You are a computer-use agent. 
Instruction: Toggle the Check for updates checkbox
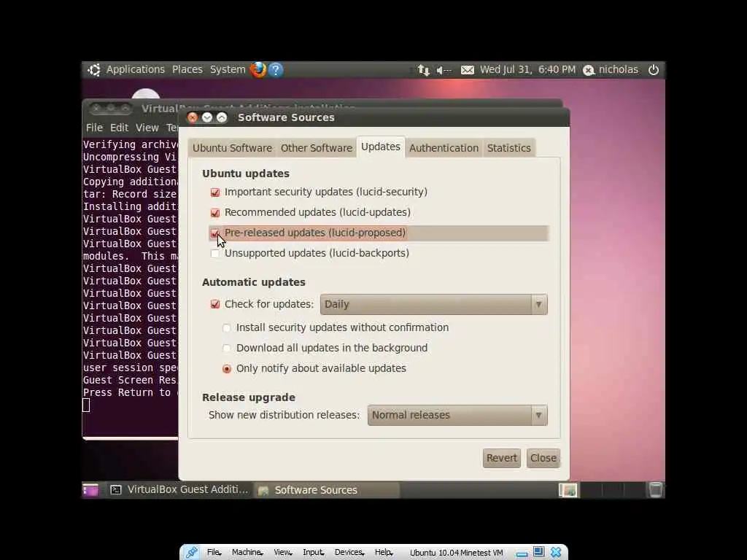[215, 304]
